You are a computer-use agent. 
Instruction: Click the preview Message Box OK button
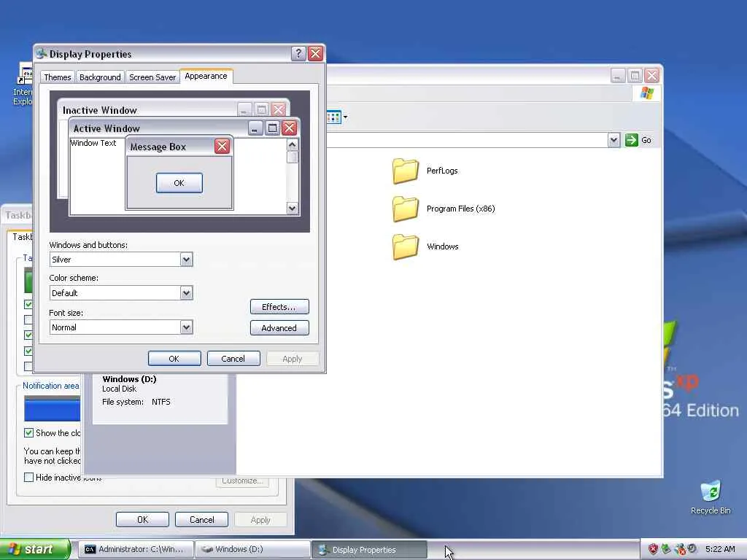coord(179,183)
